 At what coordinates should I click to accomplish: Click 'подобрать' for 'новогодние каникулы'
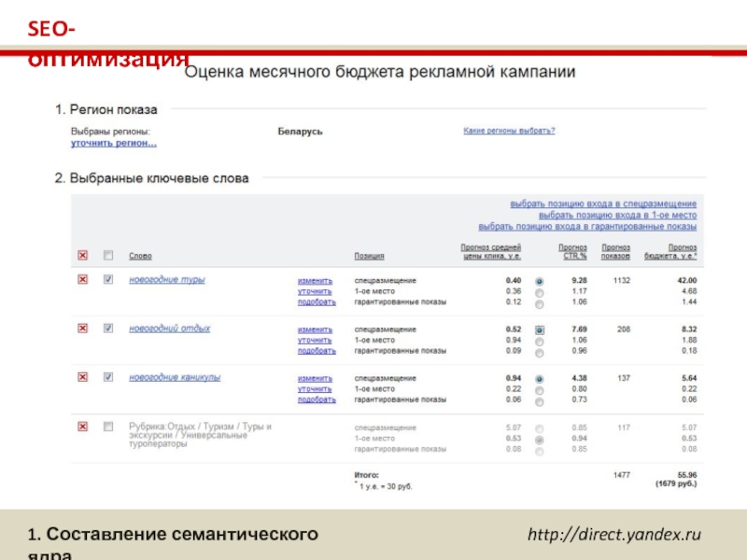coord(317,399)
